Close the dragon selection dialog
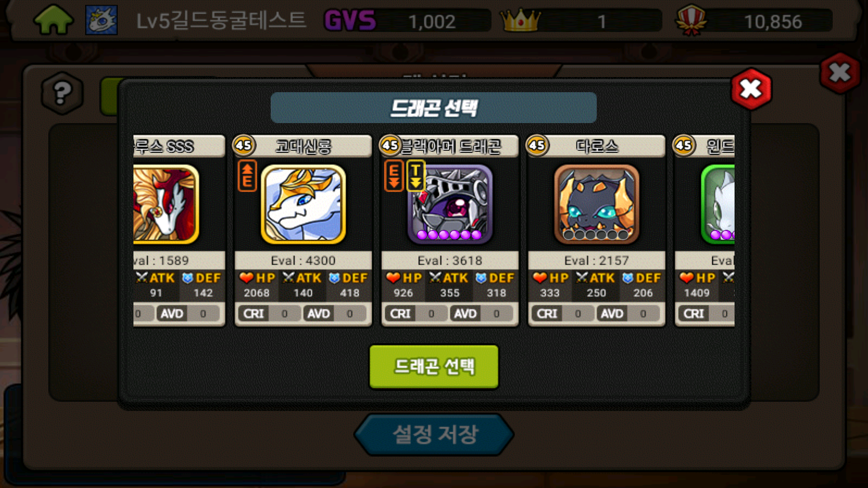Viewport: 868px width, 488px height. coord(751,89)
